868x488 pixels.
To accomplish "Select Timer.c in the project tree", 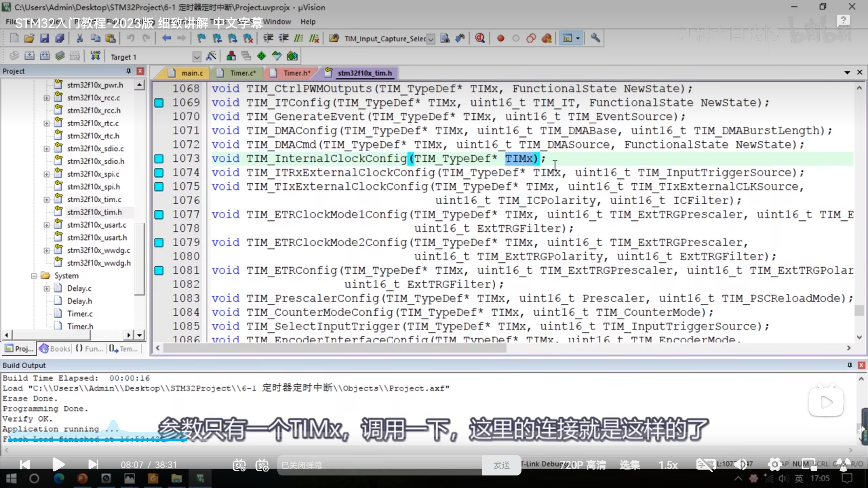I will (x=80, y=314).
